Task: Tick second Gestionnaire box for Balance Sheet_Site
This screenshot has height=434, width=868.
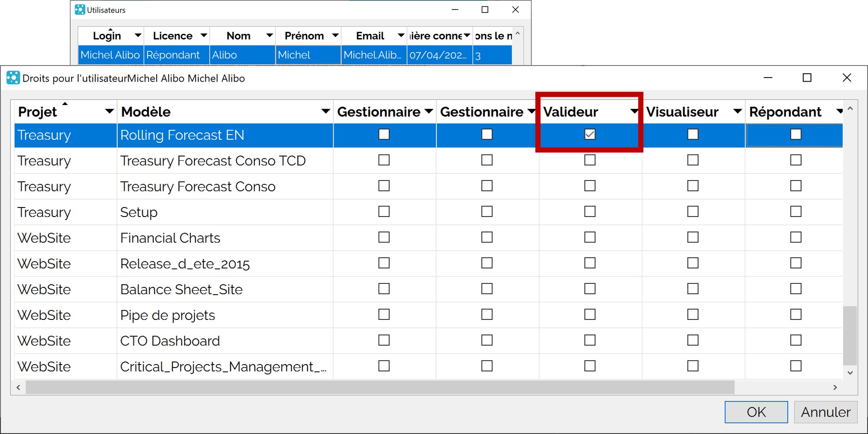Action: point(487,289)
